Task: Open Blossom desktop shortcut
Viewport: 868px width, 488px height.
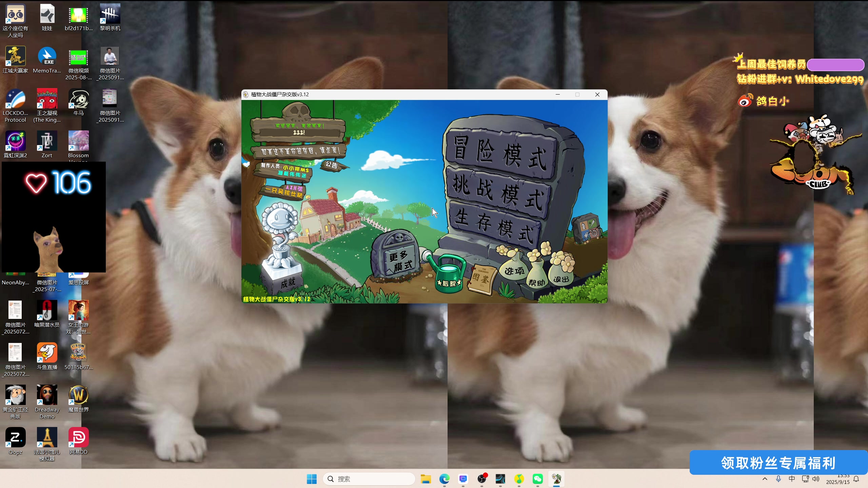Action: click(78, 145)
